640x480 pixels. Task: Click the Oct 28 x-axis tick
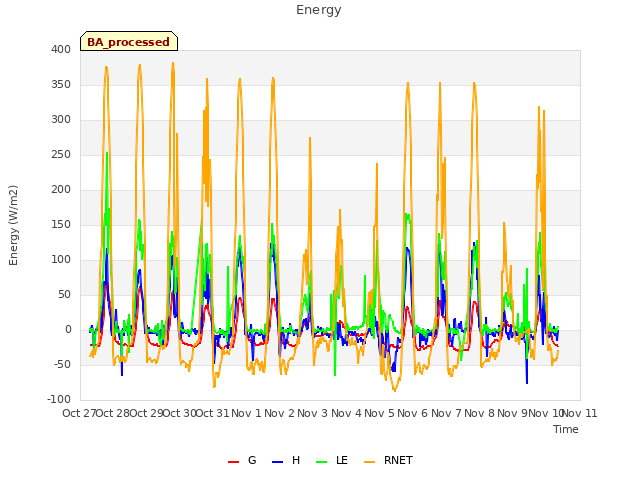(113, 413)
